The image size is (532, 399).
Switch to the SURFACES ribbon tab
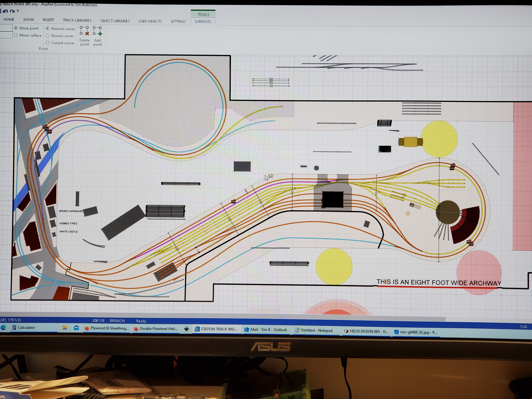coord(203,21)
